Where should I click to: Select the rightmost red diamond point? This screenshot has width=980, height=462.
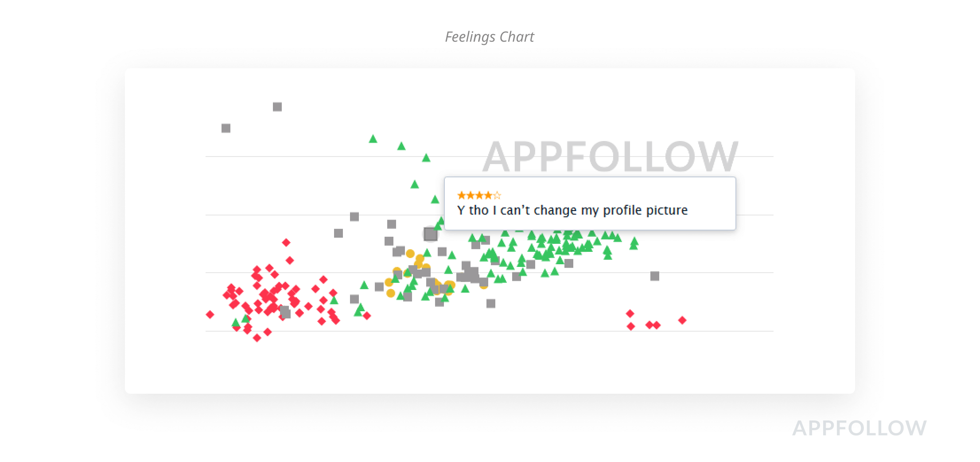tap(682, 320)
